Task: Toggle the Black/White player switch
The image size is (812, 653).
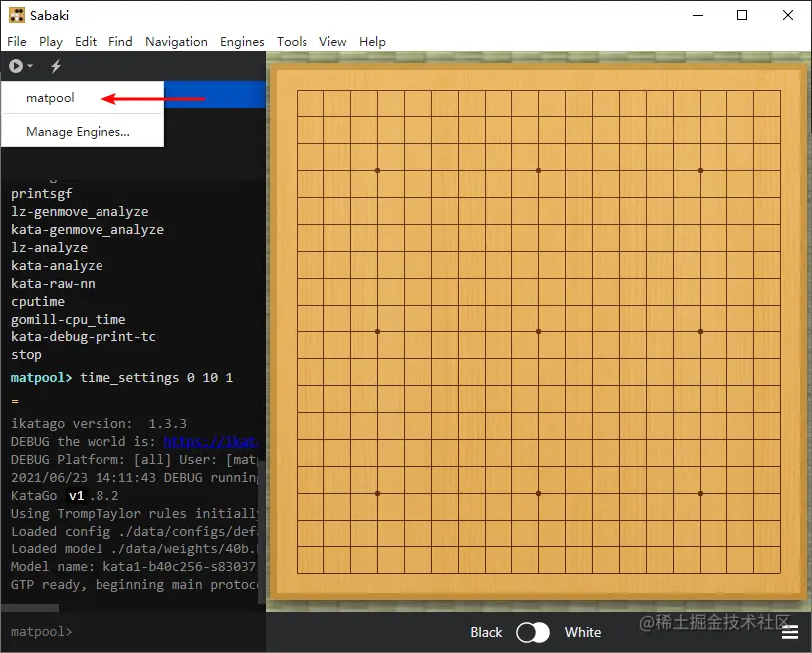Action: [x=533, y=632]
